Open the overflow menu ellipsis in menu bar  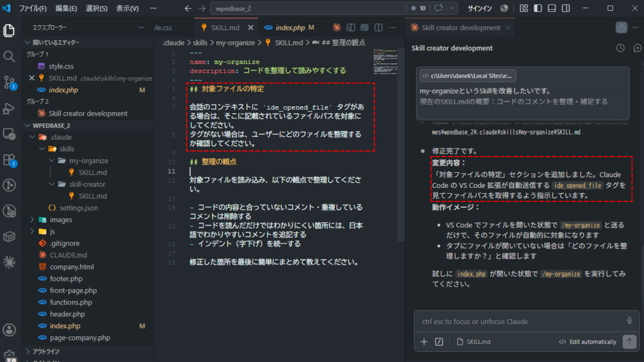point(153,8)
